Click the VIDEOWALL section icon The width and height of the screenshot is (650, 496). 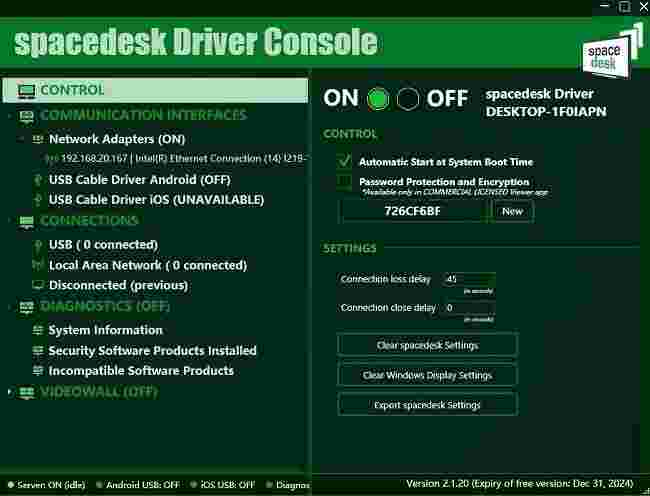pyautogui.click(x=26, y=392)
